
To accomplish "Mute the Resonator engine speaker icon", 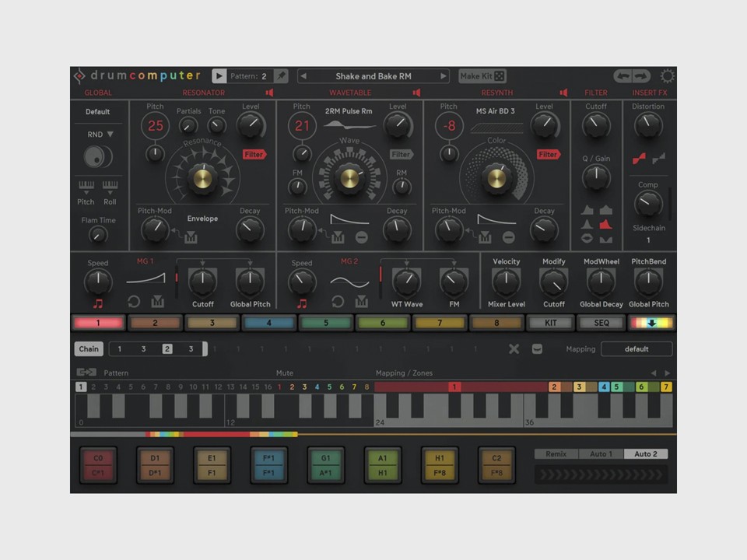I will pos(269,93).
